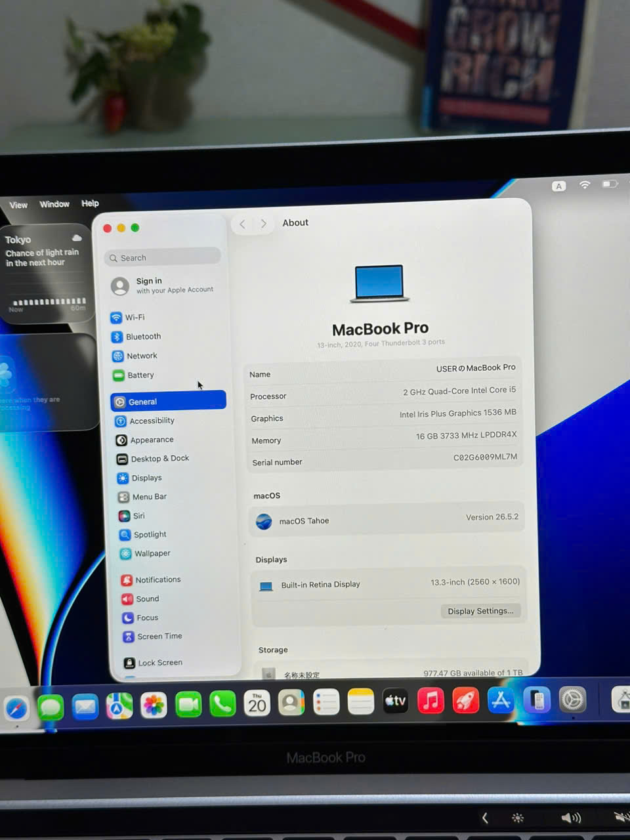
Task: Open the View menu
Action: tap(18, 205)
